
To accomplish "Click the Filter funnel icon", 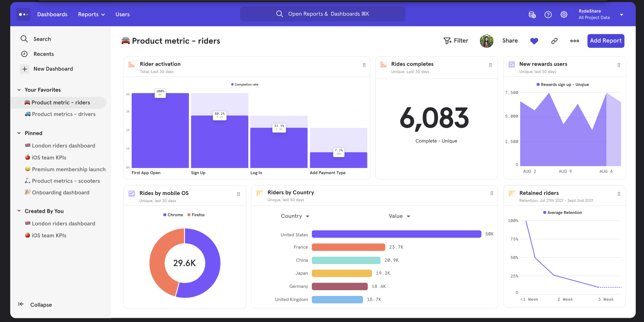I will [x=447, y=41].
